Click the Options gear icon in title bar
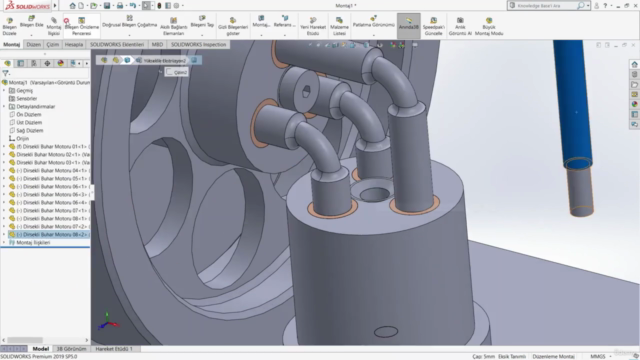 [177, 6]
